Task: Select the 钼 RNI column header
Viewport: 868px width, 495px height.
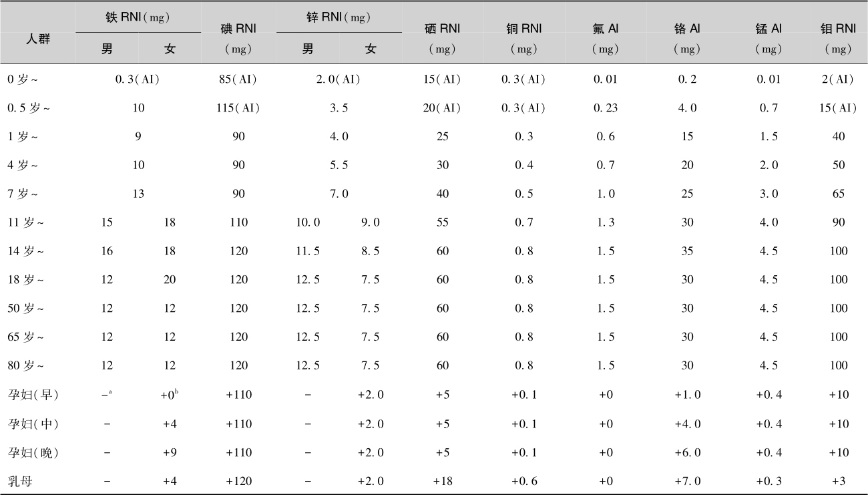Action: (x=838, y=29)
